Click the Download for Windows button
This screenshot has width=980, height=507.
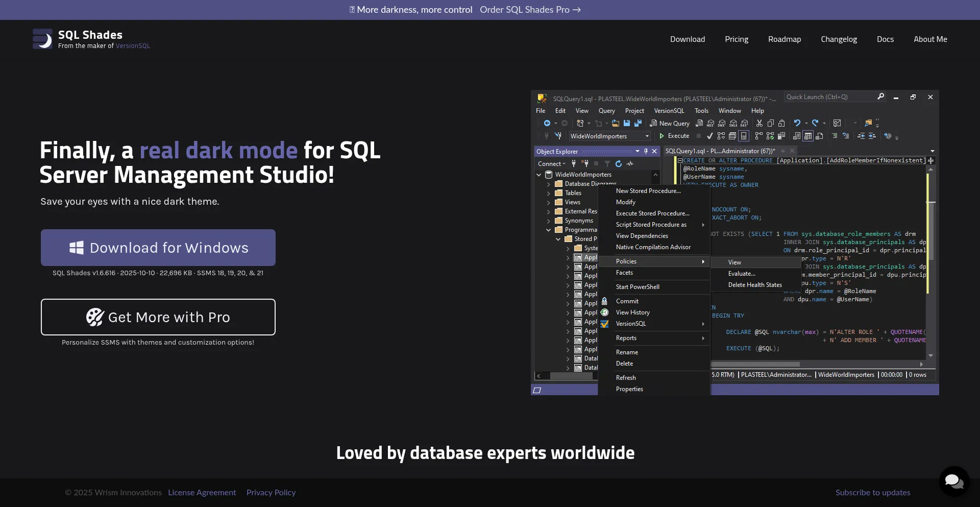tap(158, 248)
